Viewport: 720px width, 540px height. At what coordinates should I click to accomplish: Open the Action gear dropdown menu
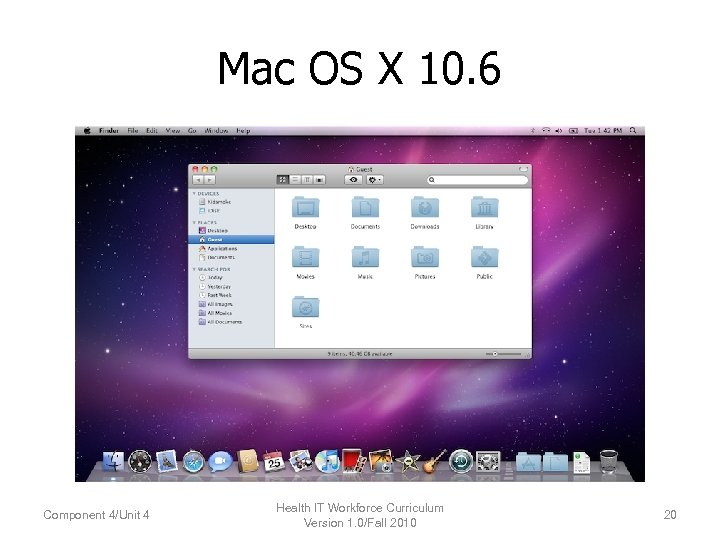(x=374, y=180)
